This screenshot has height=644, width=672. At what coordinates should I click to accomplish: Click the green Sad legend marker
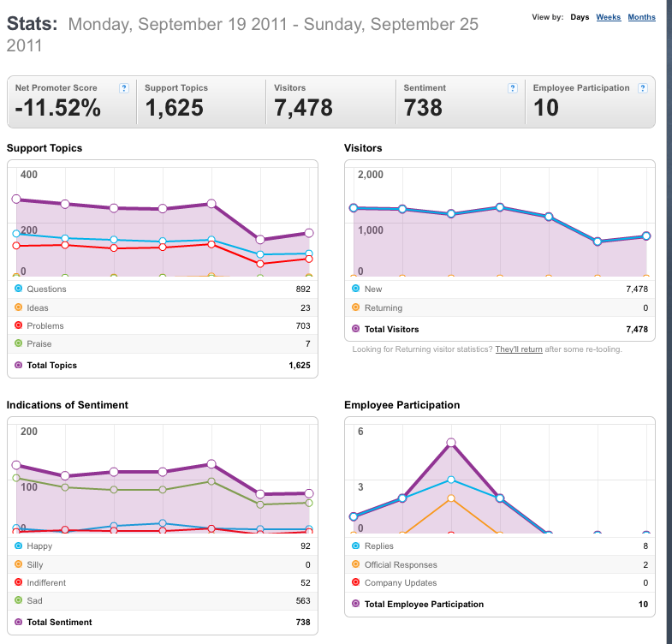19,600
